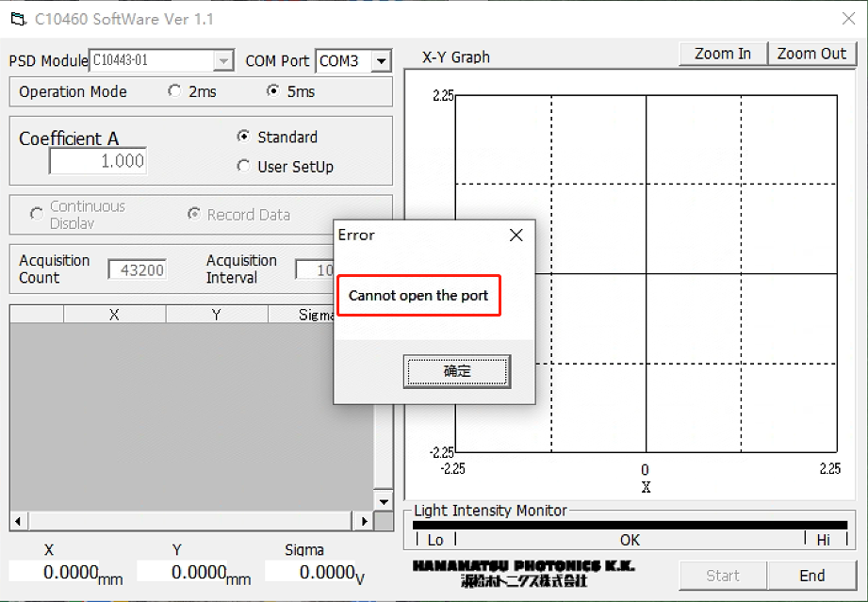The height and width of the screenshot is (602, 868).
Task: Select the 5ms operation mode
Action: tap(273, 91)
